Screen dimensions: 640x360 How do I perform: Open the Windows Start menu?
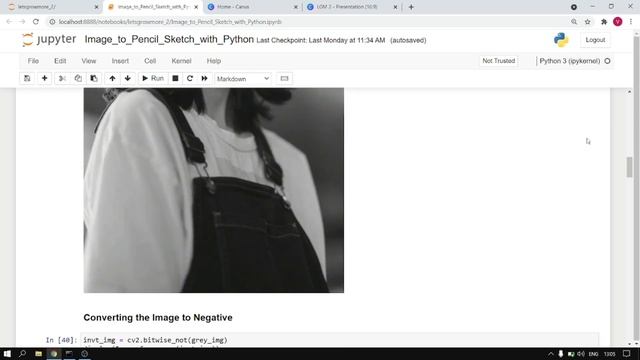[7, 354]
